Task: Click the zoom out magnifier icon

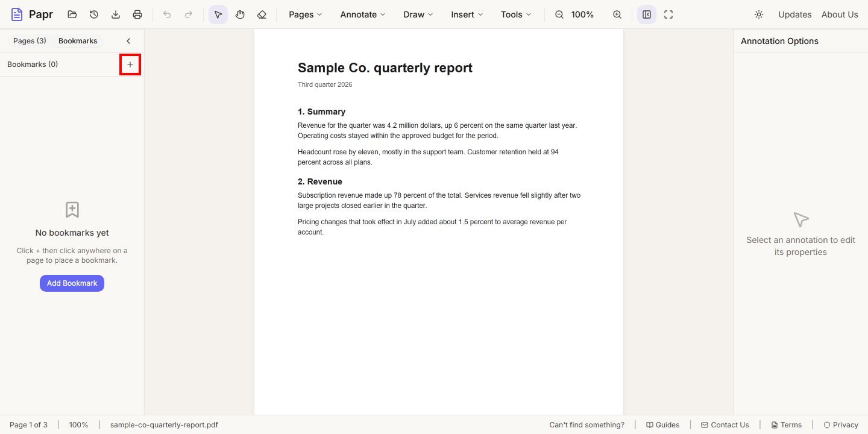Action: click(559, 14)
